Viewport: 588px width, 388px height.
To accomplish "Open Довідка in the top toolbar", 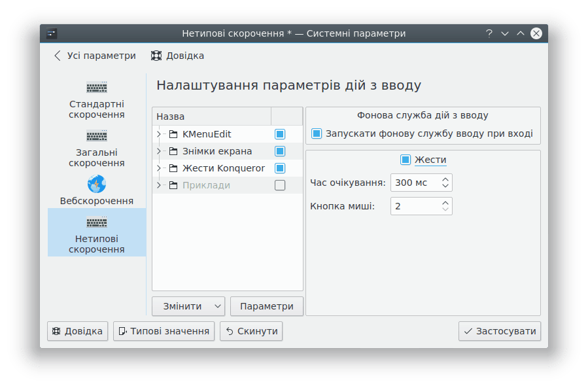I will click(x=177, y=56).
